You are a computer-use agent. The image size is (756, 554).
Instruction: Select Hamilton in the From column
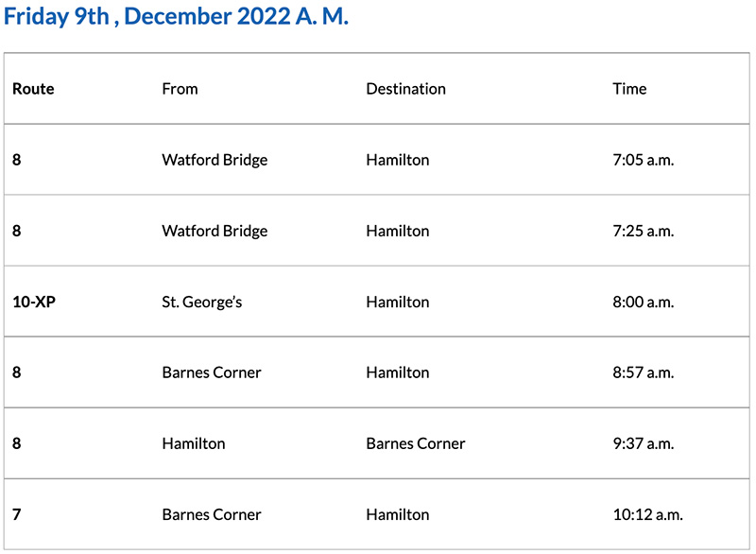pyautogui.click(x=194, y=443)
